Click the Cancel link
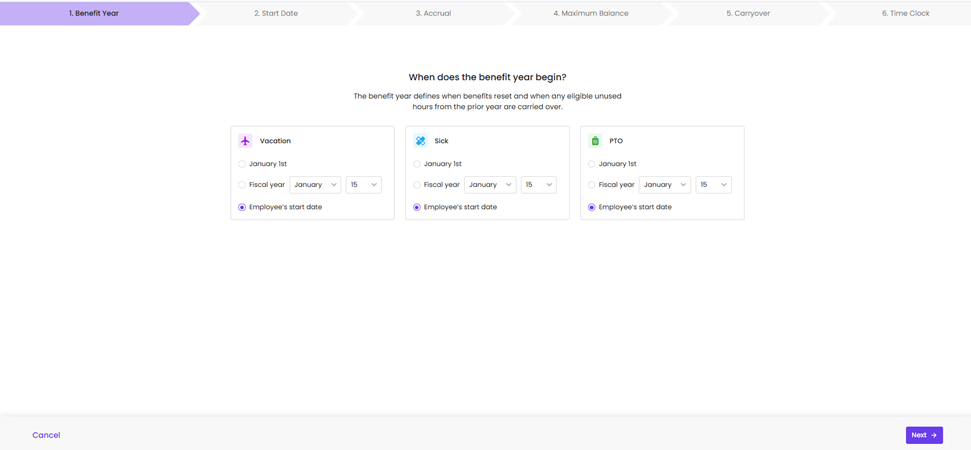This screenshot has width=971, height=450. (x=46, y=435)
